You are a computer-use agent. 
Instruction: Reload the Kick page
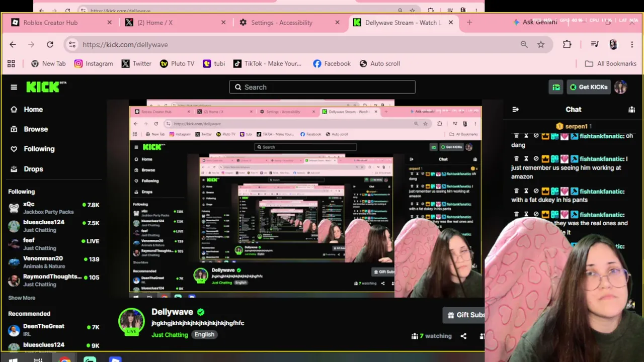(x=50, y=44)
